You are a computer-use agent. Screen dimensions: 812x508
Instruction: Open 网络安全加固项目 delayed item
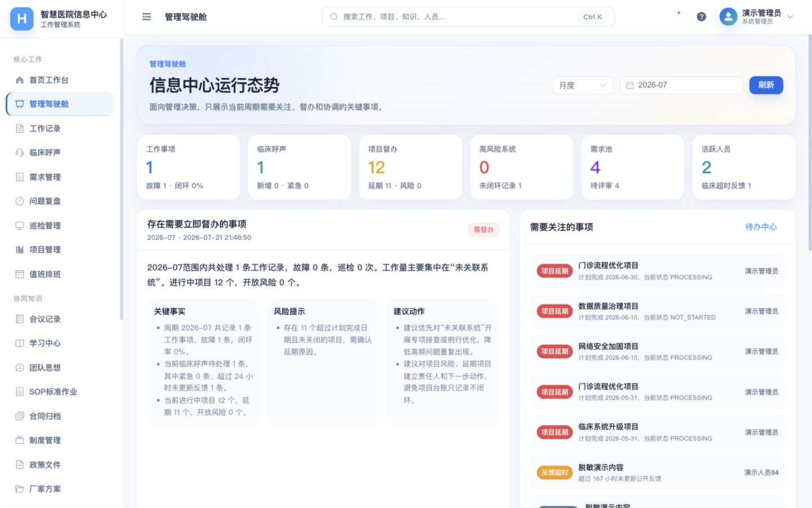coord(657,352)
